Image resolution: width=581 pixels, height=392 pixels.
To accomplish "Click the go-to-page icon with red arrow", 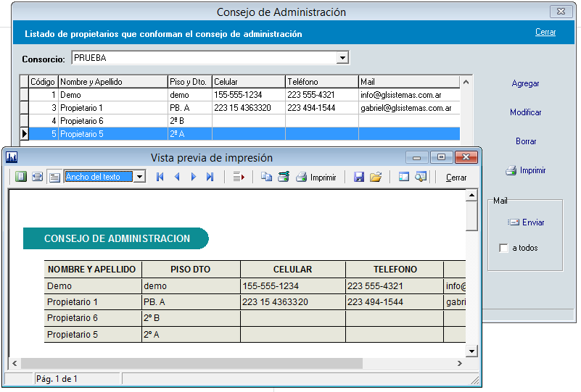I will click(x=239, y=177).
